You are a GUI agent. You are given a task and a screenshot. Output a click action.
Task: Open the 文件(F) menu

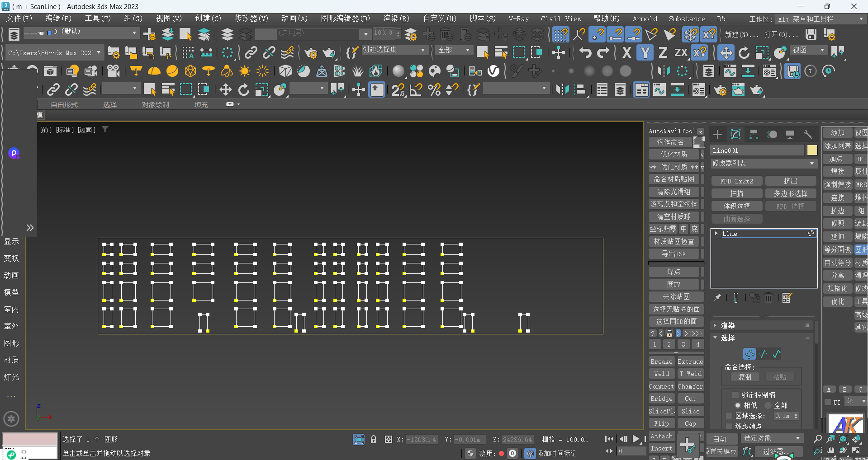pyautogui.click(x=19, y=19)
